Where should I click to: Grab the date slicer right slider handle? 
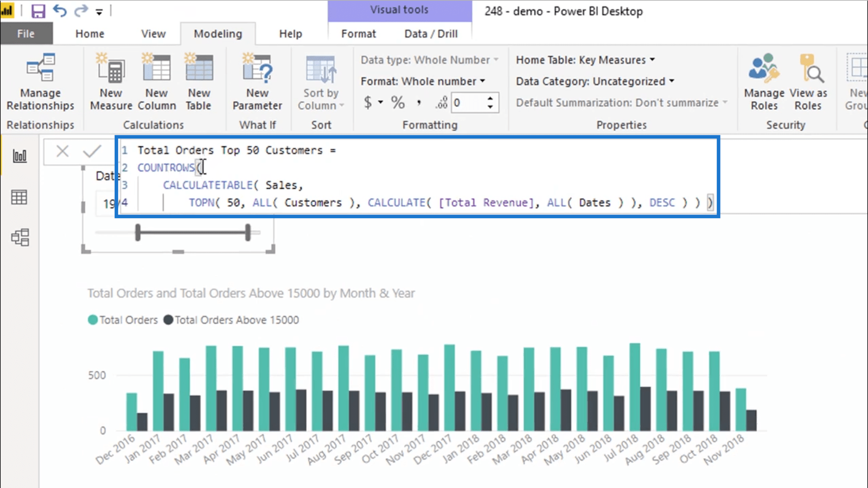pos(248,233)
